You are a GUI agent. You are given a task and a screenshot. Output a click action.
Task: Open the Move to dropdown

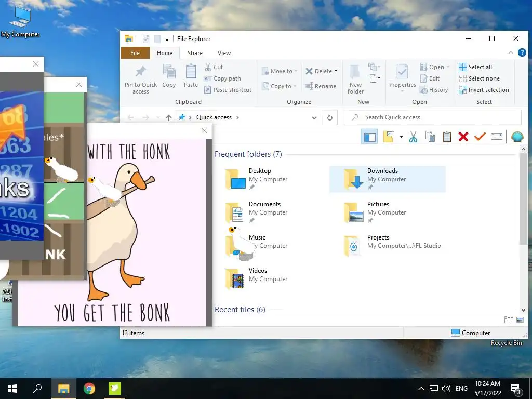[280, 71]
